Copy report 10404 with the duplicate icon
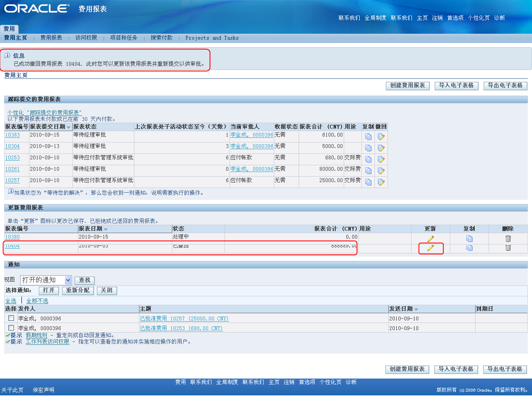This screenshot has width=532, height=403. point(469,248)
